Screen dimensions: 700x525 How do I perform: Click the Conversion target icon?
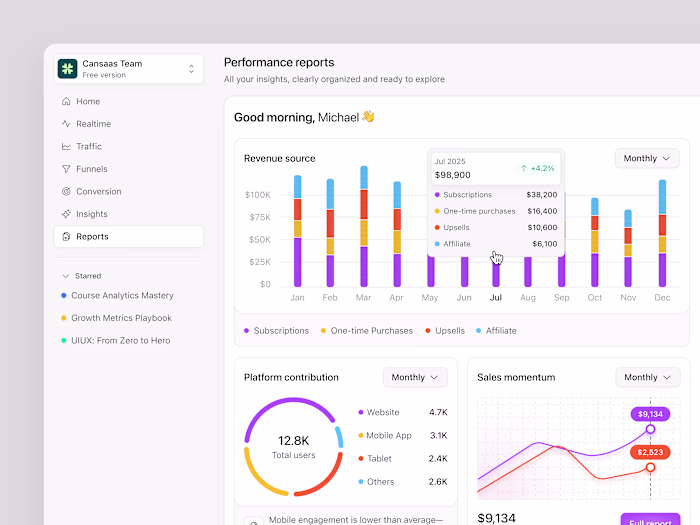pos(66,192)
